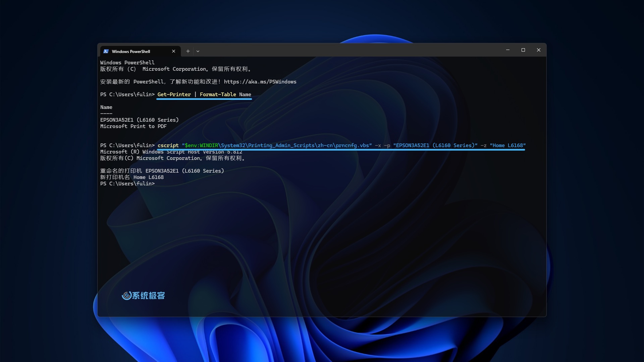
Task: Click the -x parameter in the command
Action: [378, 145]
